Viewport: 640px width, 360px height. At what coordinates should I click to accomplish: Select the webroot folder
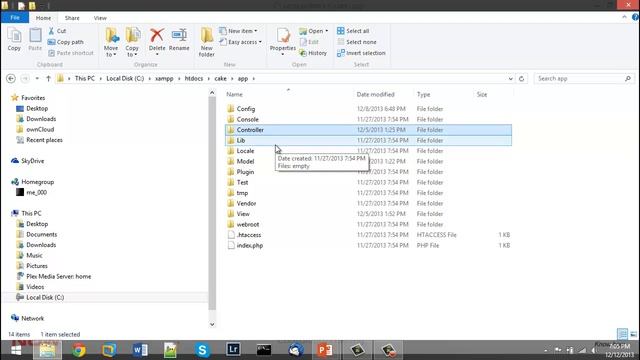coord(248,224)
